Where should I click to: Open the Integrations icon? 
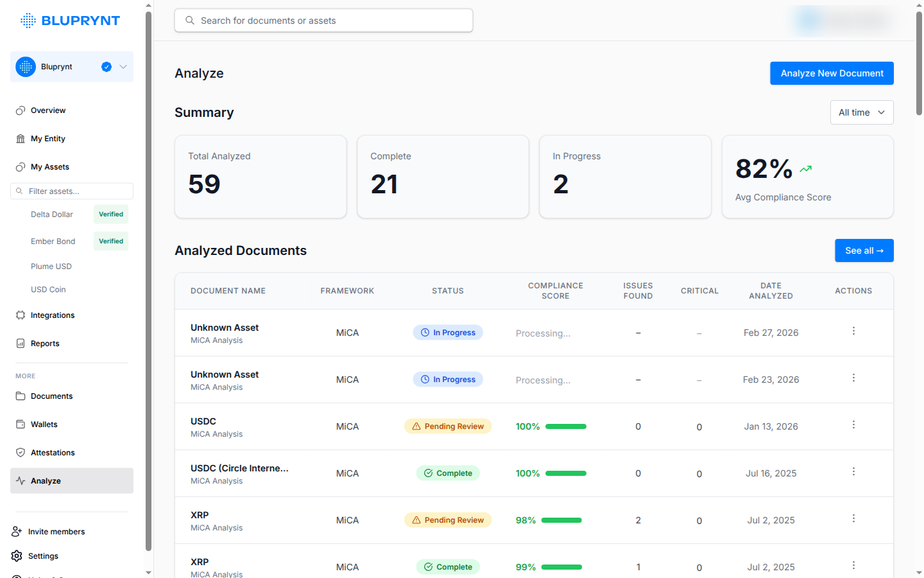[x=21, y=315]
